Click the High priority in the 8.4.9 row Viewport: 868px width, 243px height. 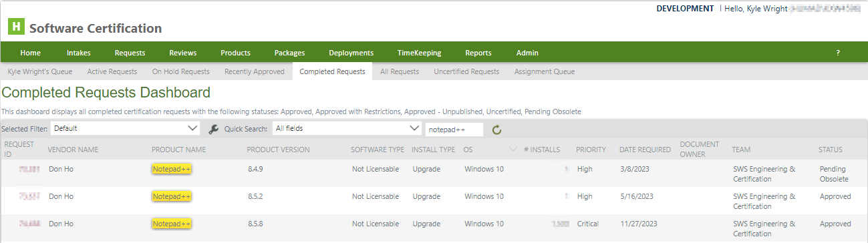click(x=584, y=170)
